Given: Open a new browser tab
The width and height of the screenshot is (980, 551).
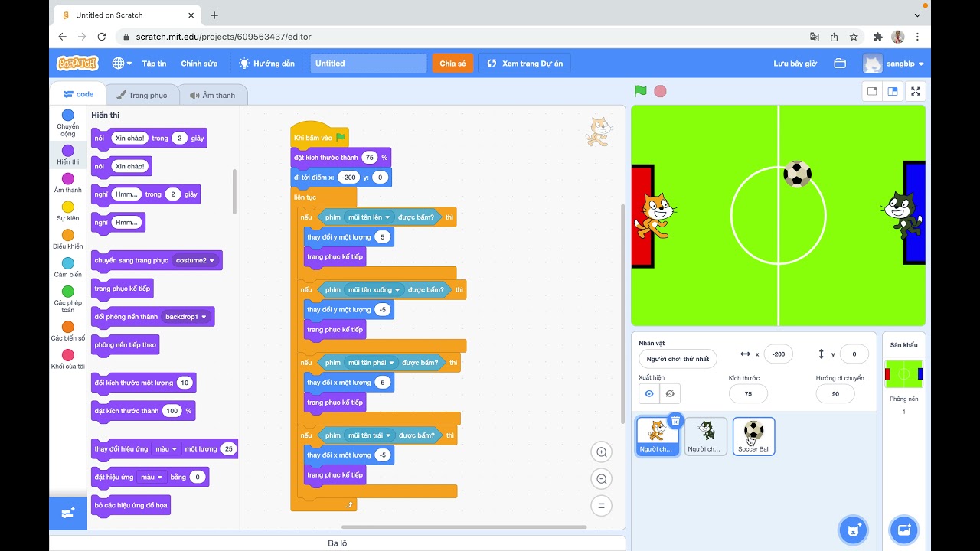Looking at the screenshot, I should pos(214,15).
